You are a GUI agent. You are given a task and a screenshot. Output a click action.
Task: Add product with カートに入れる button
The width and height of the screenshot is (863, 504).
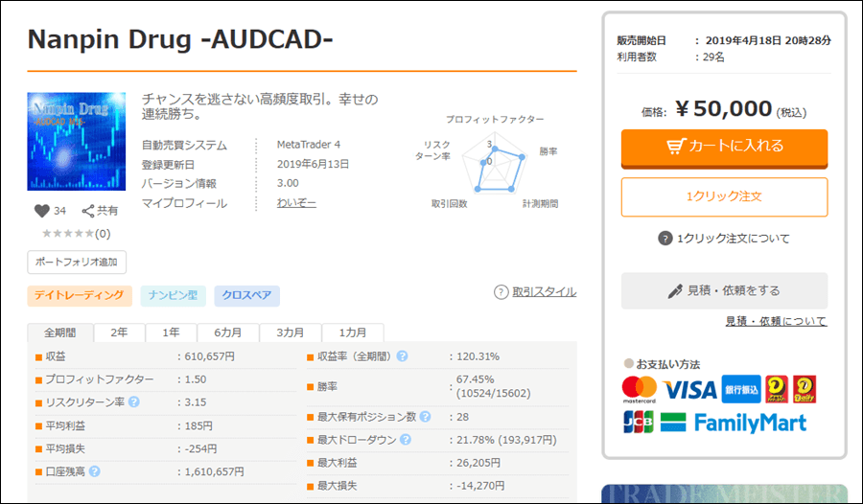[724, 147]
